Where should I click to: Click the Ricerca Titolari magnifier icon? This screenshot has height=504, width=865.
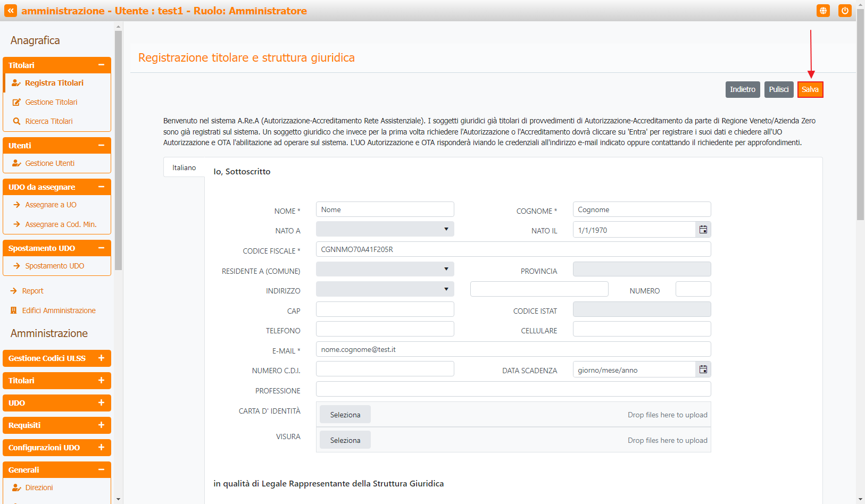16,121
